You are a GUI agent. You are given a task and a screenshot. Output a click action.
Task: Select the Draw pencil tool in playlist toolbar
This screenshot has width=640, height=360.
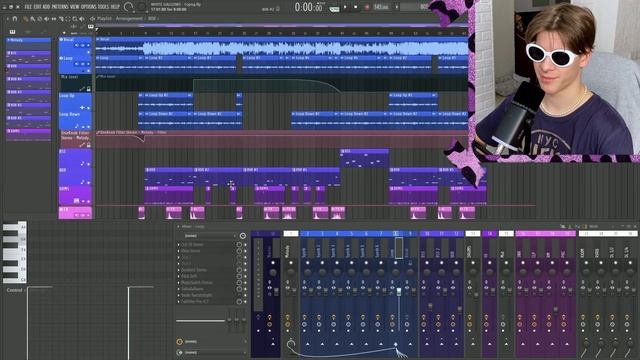click(25, 19)
